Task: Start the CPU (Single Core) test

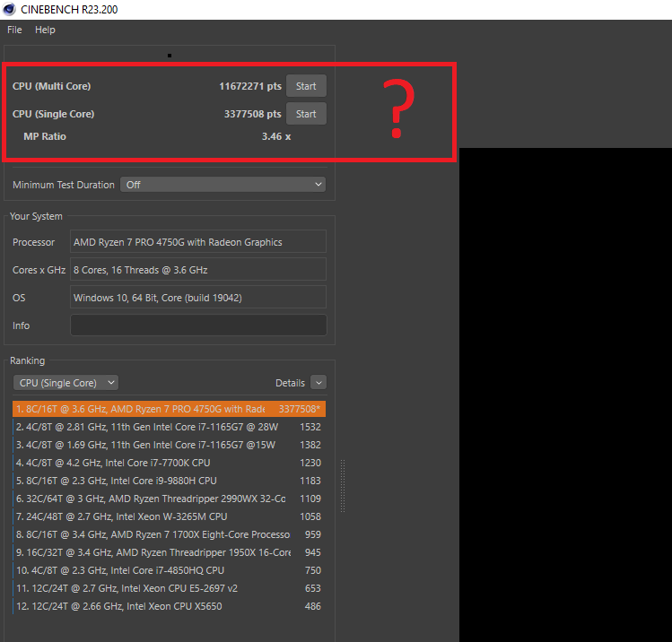Action: (x=306, y=114)
